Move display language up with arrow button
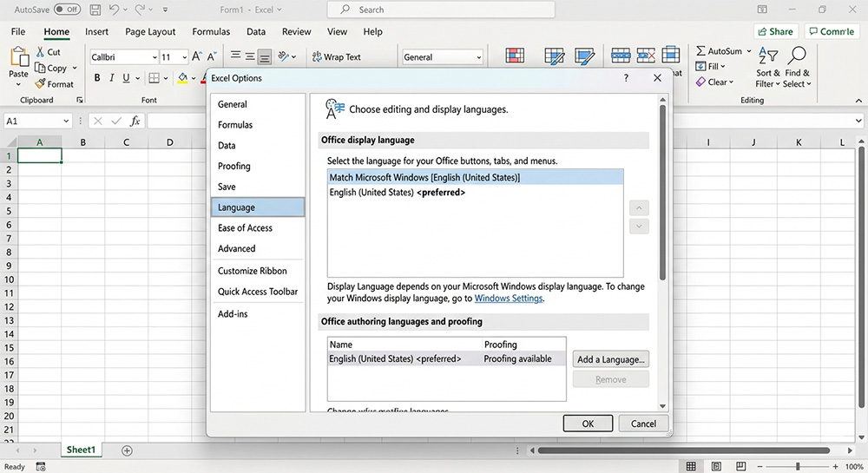The image size is (868, 473). (x=639, y=208)
